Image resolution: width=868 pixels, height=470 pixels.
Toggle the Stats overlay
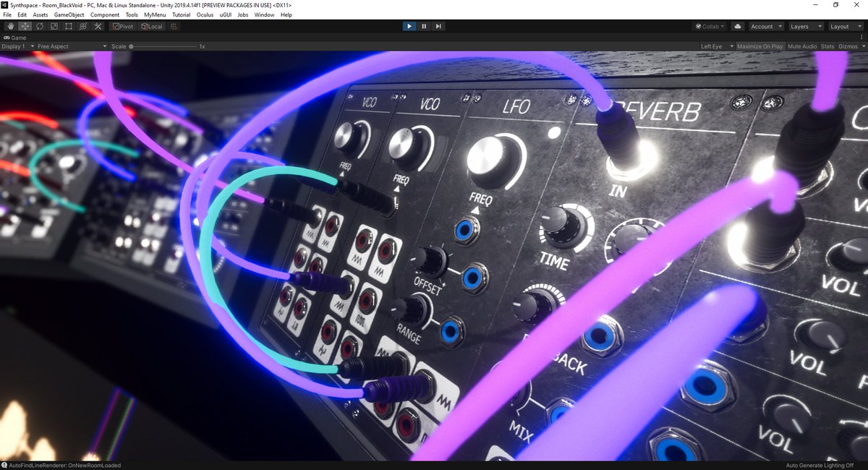pyautogui.click(x=827, y=46)
